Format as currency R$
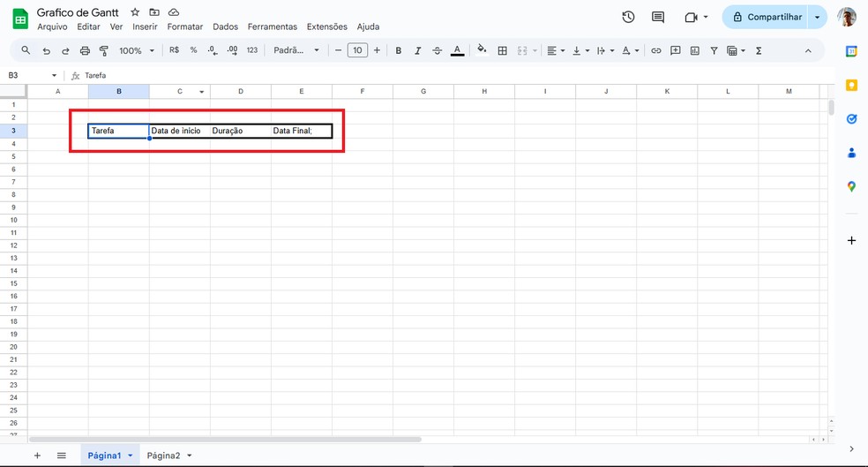The height and width of the screenshot is (467, 868). pyautogui.click(x=175, y=50)
